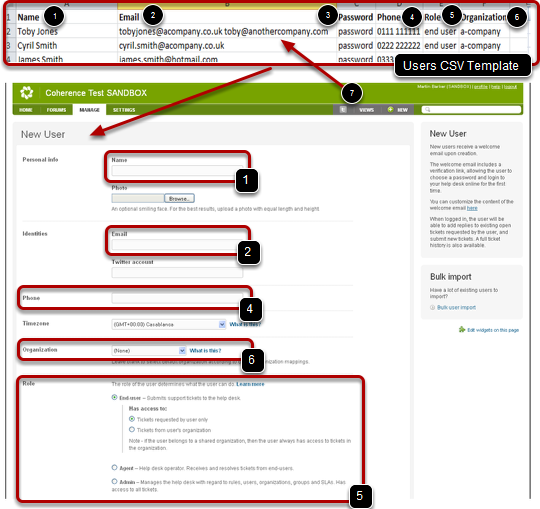The width and height of the screenshot is (540, 509).
Task: Expand the Organization dropdown set to None
Action: pos(149,351)
